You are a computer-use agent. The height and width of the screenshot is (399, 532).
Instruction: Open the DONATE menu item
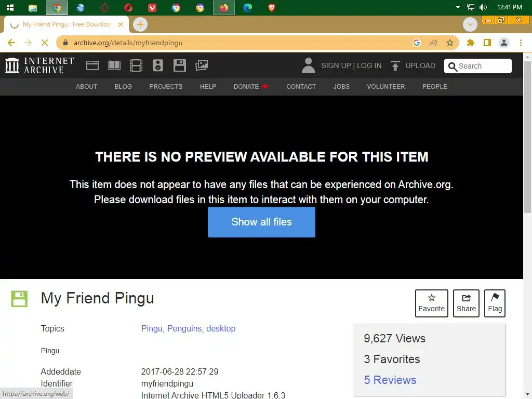250,87
